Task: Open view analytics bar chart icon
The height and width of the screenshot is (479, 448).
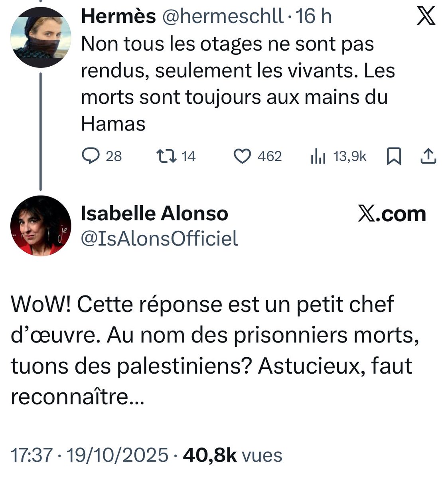Action: coord(318,156)
